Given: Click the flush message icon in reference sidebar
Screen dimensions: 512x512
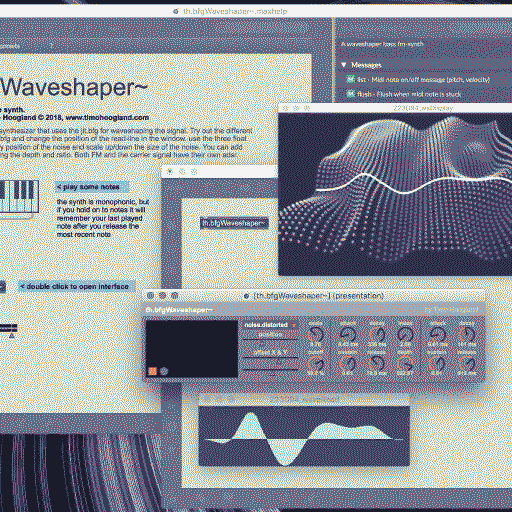Looking at the screenshot, I should pos(350,94).
